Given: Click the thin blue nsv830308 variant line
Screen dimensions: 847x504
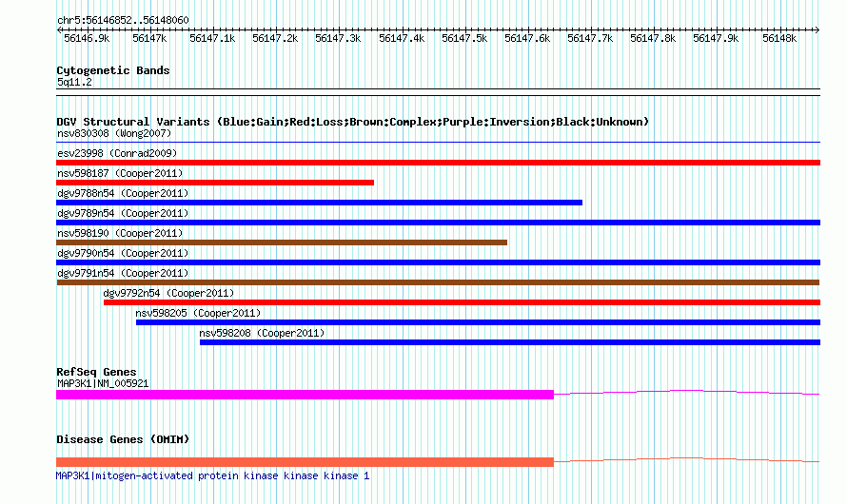Looking at the screenshot, I should click(438, 143).
